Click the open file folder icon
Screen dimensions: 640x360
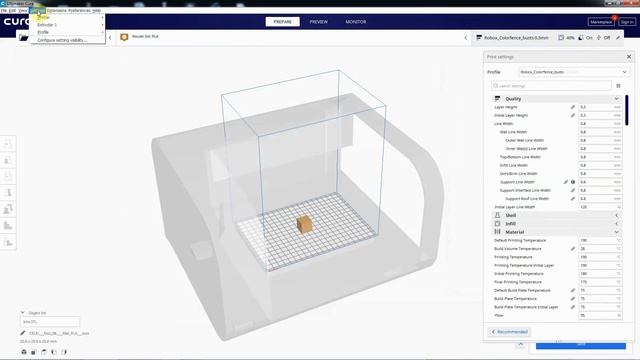pyautogui.click(x=24, y=38)
